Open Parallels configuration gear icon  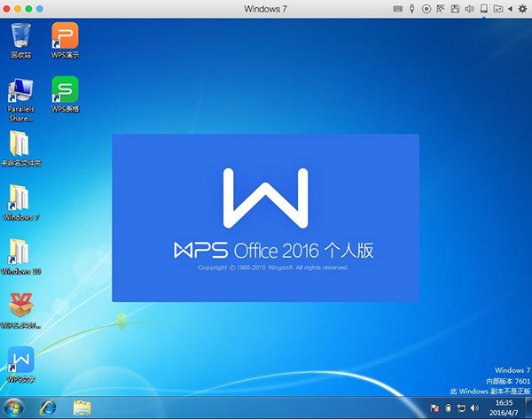522,9
